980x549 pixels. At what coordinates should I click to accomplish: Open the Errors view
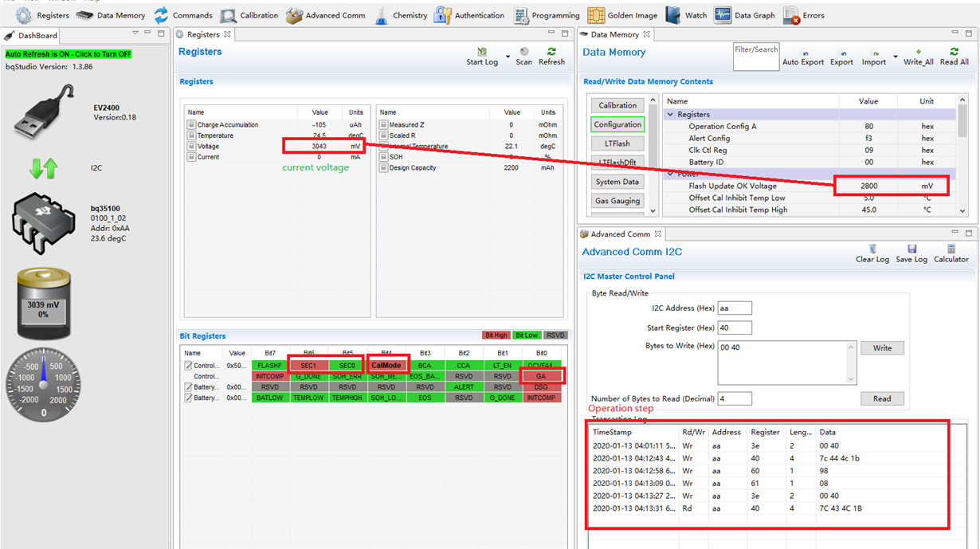[x=803, y=15]
